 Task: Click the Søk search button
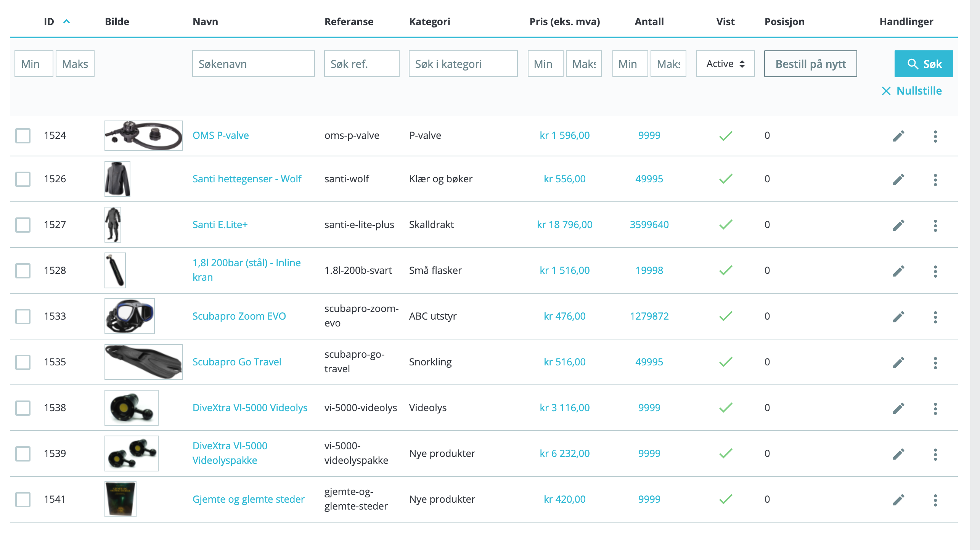tap(924, 64)
